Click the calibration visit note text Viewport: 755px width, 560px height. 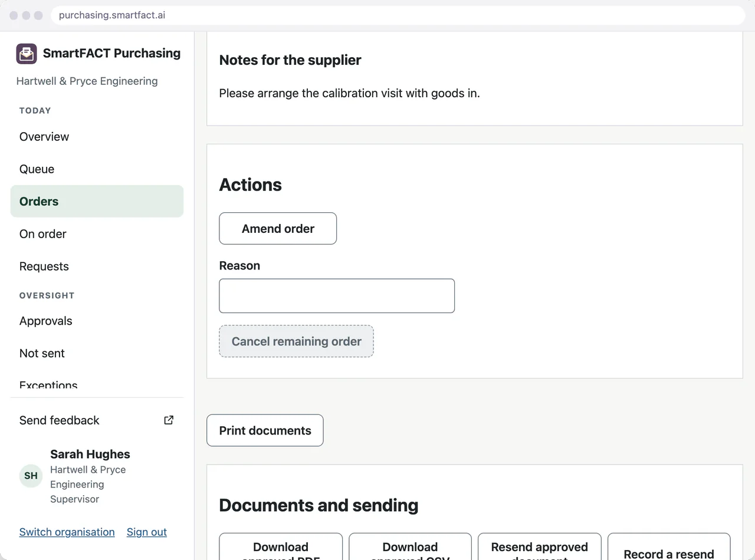tap(349, 93)
